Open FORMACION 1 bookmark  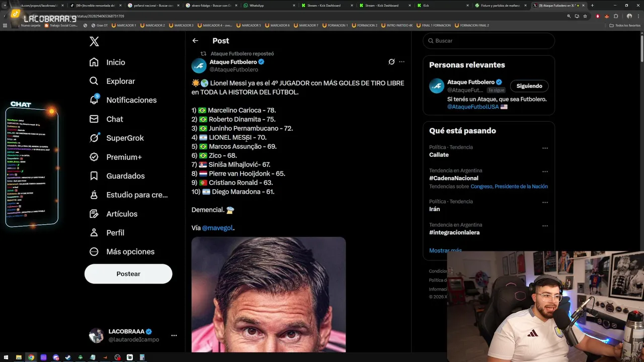click(x=336, y=25)
